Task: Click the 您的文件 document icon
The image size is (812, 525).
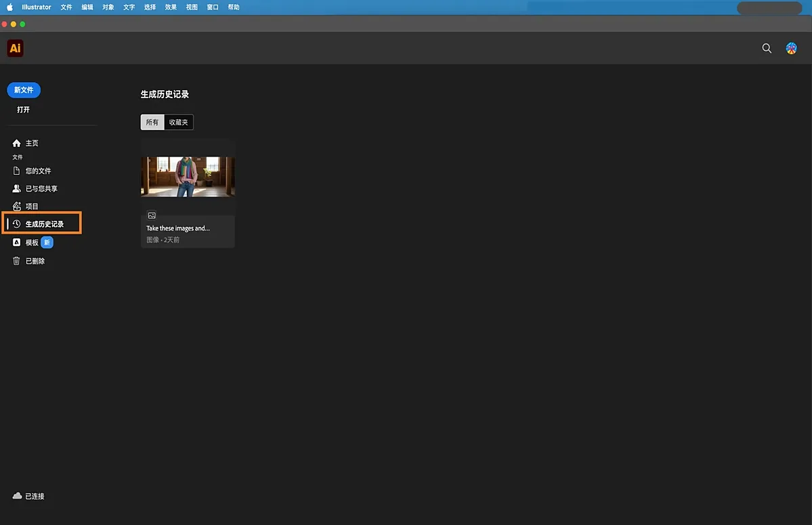Action: 17,171
